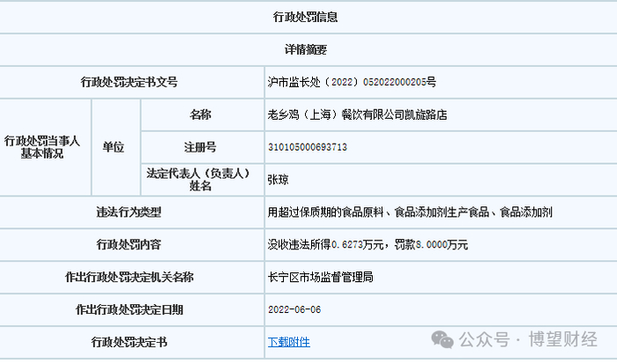
Task: Click the 详情摘要 section heading
Action: coord(306,49)
